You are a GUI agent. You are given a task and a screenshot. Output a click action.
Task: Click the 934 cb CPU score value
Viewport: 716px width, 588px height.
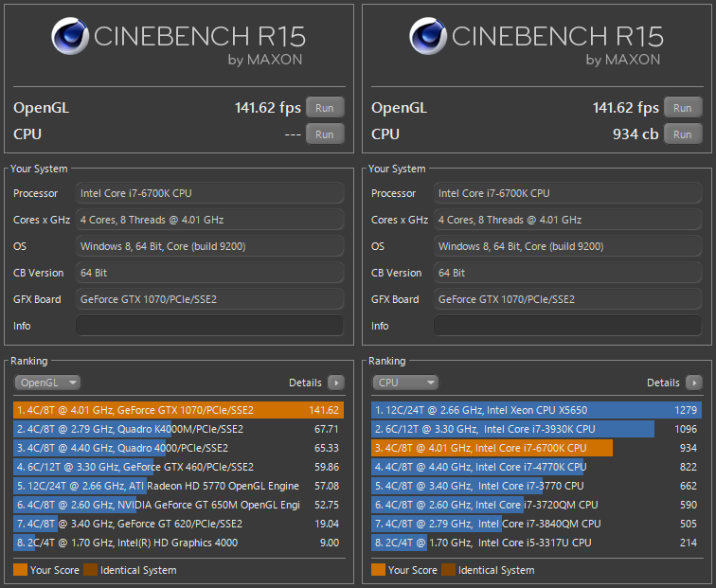(x=635, y=134)
